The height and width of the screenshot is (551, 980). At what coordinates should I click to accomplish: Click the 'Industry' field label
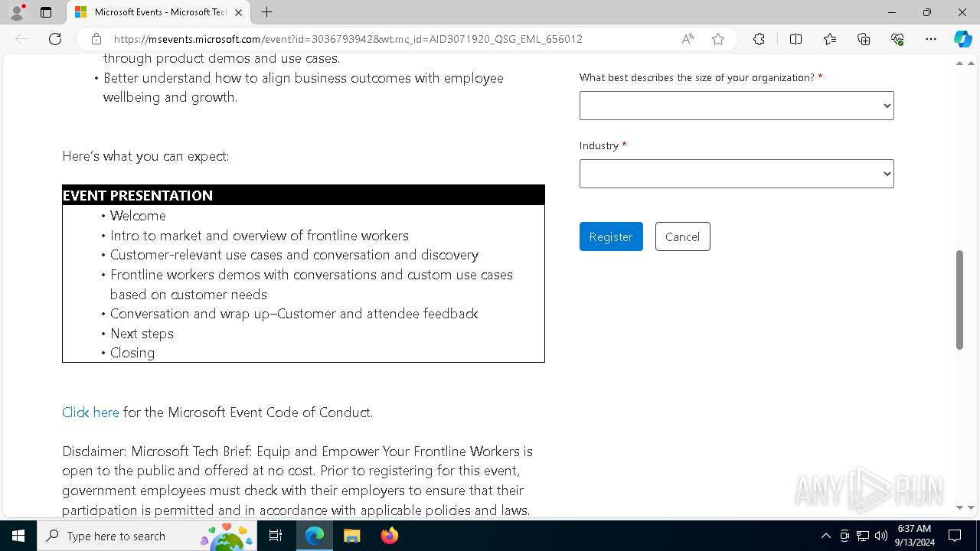click(x=599, y=145)
